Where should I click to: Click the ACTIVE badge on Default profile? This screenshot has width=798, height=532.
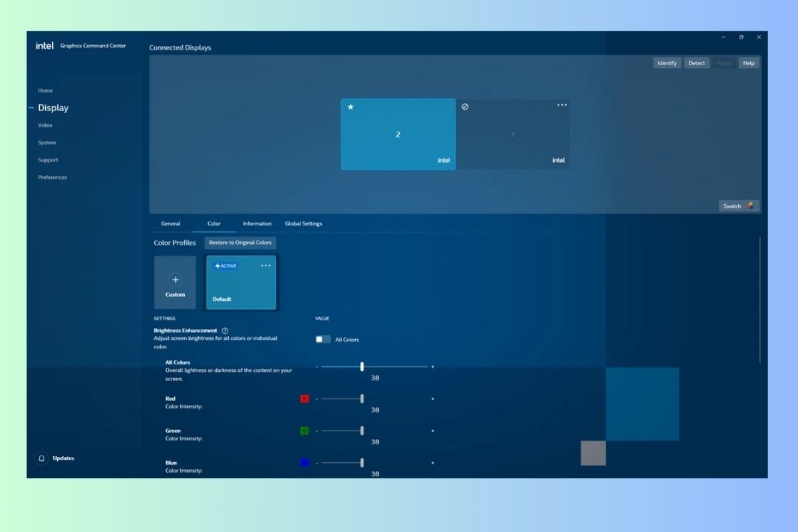(225, 266)
